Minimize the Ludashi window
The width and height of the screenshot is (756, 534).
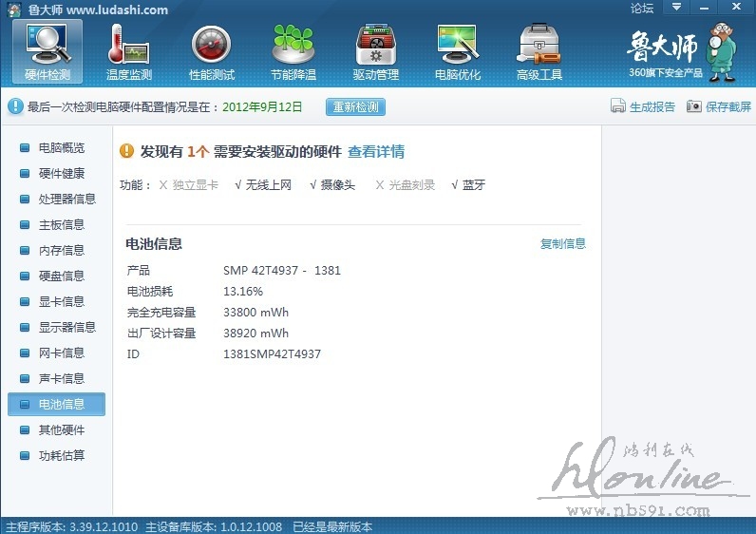(705, 7)
